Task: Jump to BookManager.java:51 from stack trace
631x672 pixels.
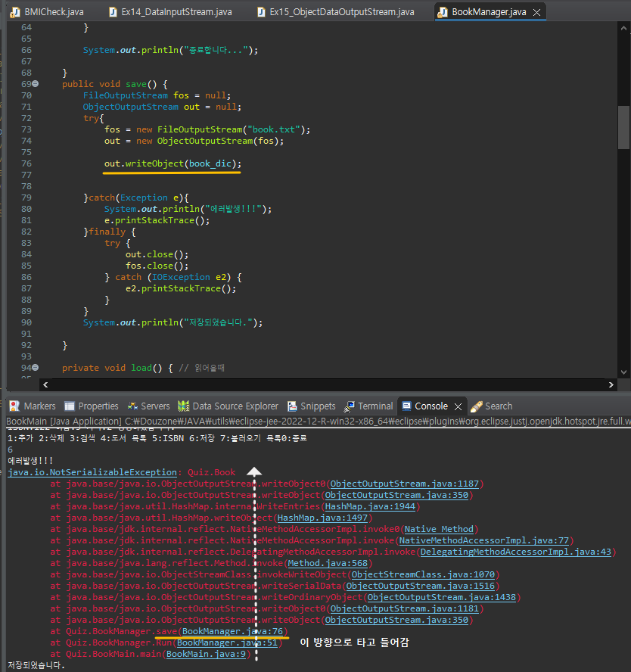Action: pos(227,642)
